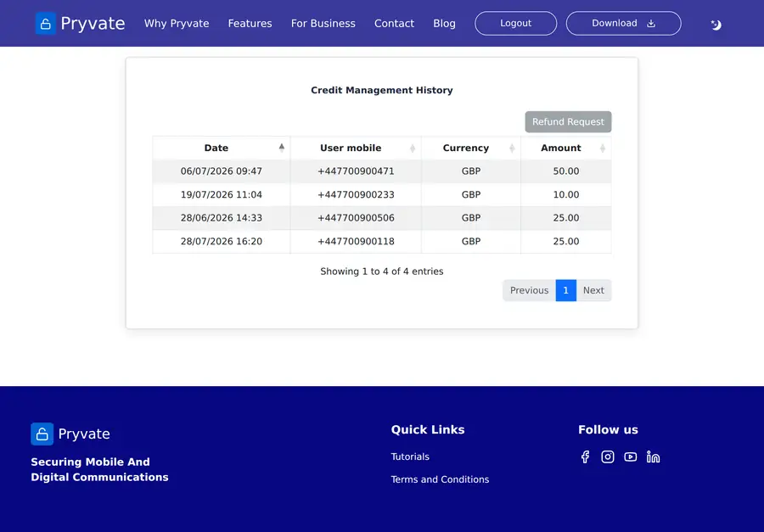Toggle dark mode moon icon

[x=716, y=25]
